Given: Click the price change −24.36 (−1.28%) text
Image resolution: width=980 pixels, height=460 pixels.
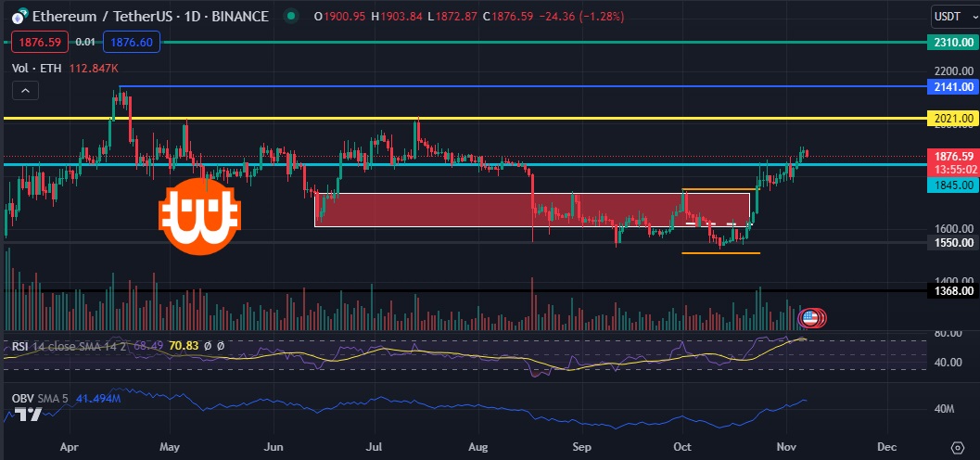Looking at the screenshot, I should 581,17.
